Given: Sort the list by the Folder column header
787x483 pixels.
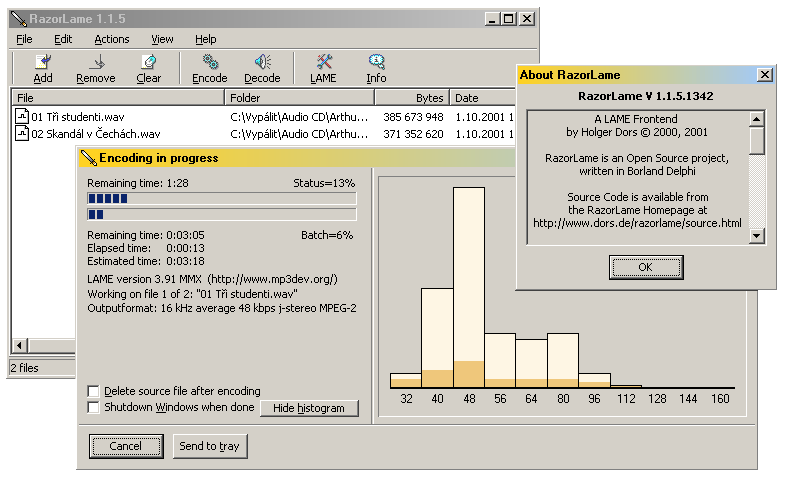Looking at the screenshot, I should [299, 98].
